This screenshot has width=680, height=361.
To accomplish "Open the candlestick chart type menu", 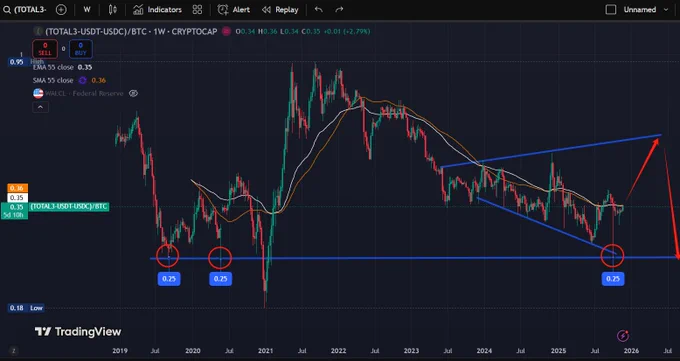I will [113, 10].
